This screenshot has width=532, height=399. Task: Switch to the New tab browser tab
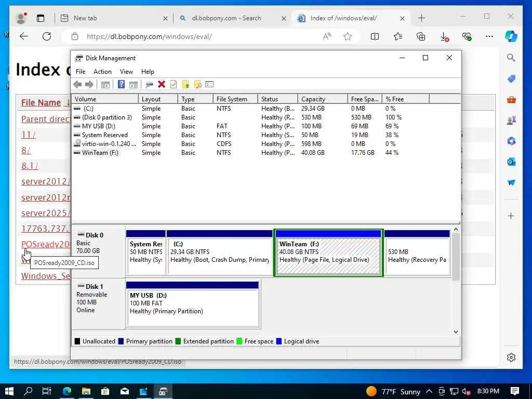pos(114,18)
